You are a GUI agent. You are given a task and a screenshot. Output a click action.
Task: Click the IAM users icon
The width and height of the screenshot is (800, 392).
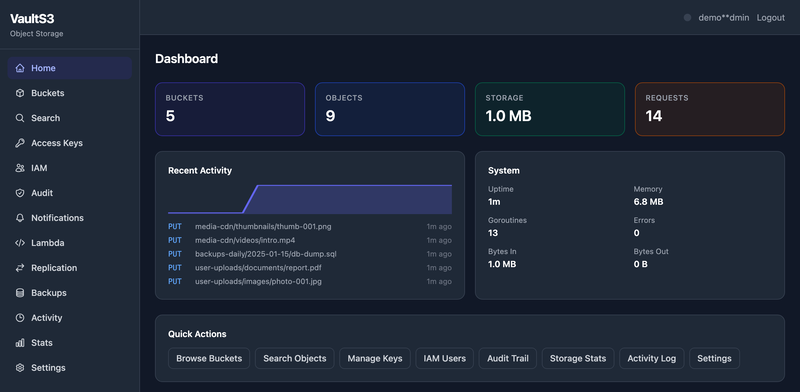click(x=20, y=168)
